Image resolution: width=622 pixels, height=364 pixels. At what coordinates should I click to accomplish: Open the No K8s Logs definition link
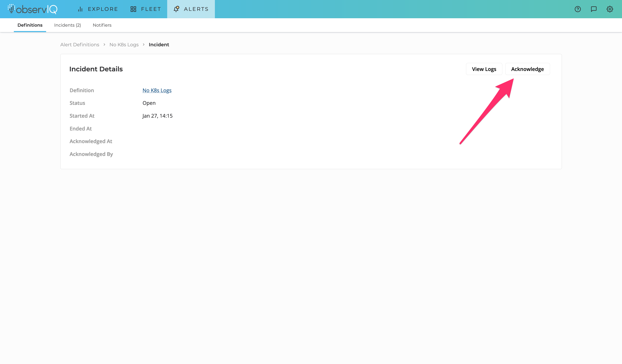point(157,90)
